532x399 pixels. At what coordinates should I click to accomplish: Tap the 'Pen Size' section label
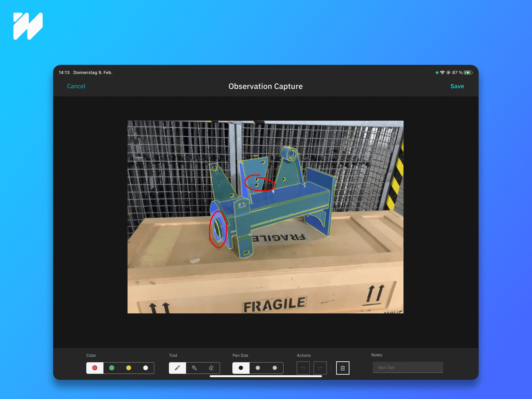click(240, 355)
